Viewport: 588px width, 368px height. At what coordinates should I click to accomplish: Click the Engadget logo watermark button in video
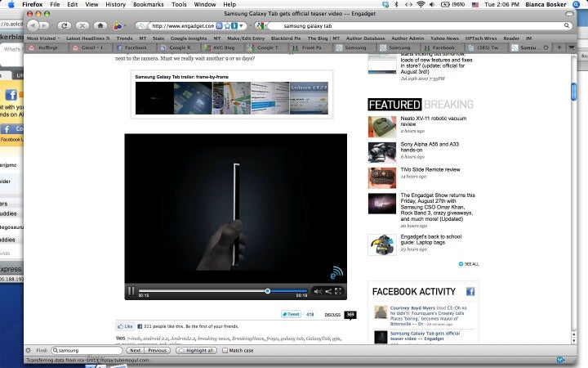[x=336, y=272]
